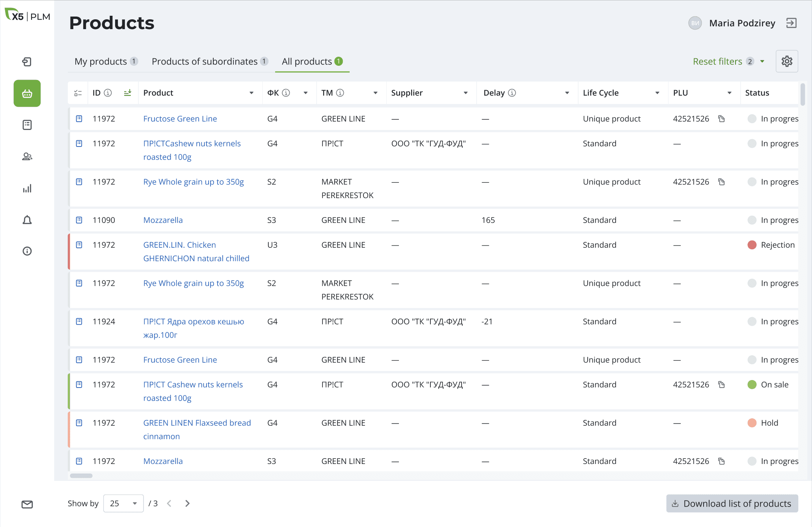Copy PLU of Fructose Green Line row
Image resolution: width=812 pixels, height=527 pixels.
click(x=721, y=119)
